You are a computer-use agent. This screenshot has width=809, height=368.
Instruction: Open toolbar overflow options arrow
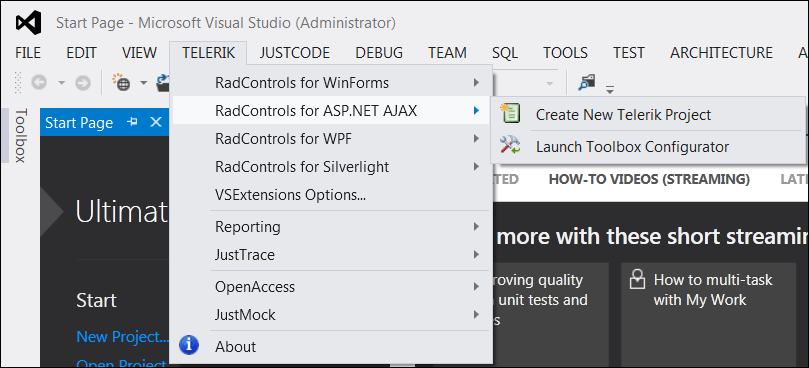click(610, 90)
